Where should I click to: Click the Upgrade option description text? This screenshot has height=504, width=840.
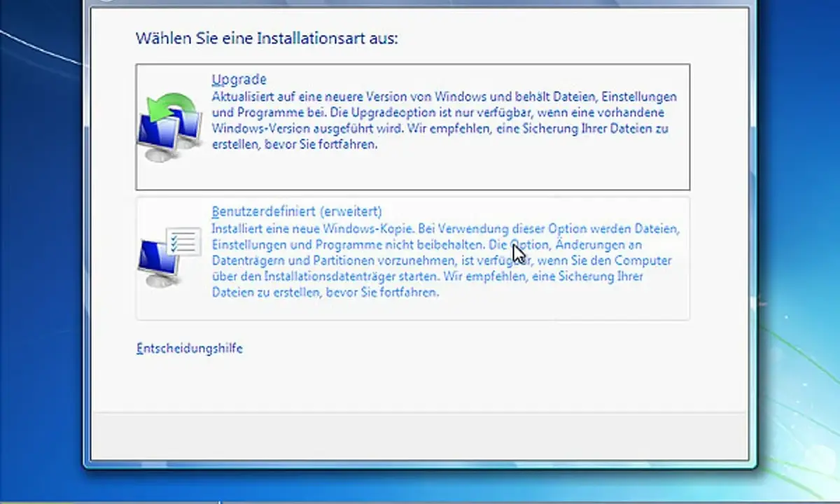coord(444,120)
